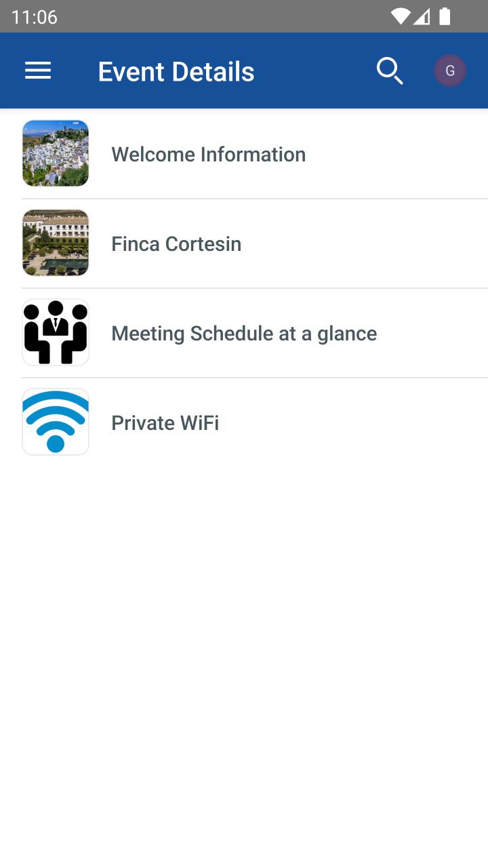The height and width of the screenshot is (868, 488).
Task: Tap the status bar WiFi indicator
Action: (x=401, y=16)
